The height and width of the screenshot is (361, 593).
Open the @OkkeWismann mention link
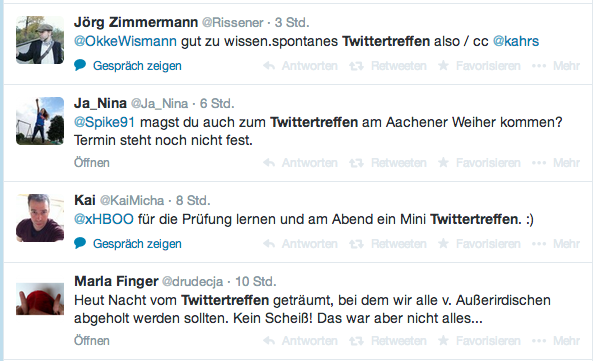pyautogui.click(x=125, y=41)
